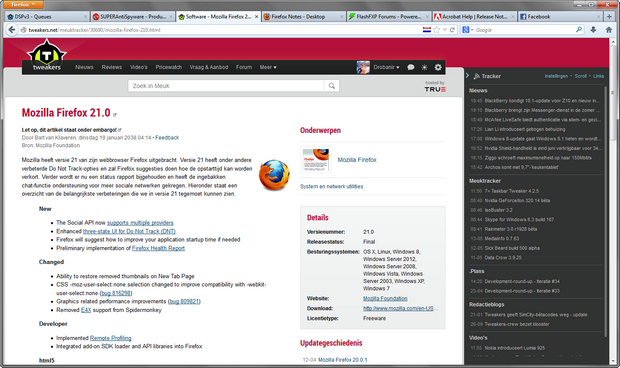
Task: Open the Reviews menu item
Action: tap(112, 67)
